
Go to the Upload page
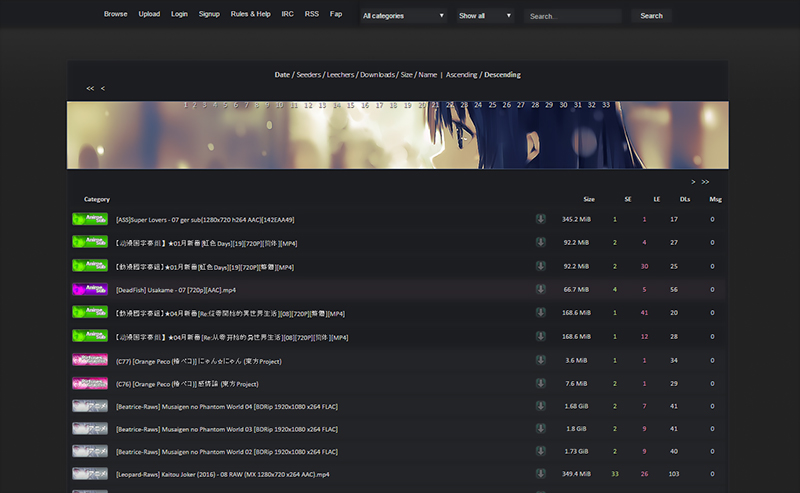149,14
